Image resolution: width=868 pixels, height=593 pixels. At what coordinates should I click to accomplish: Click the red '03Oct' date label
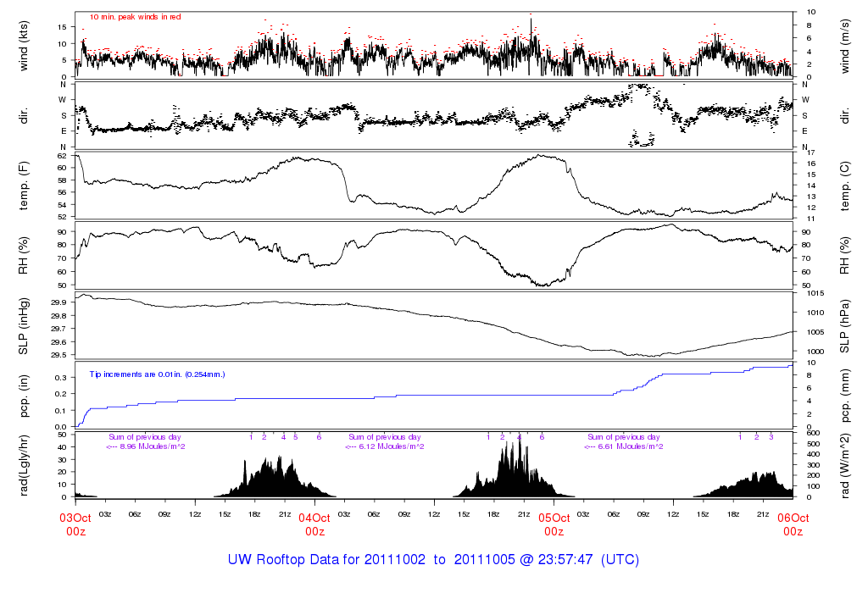point(75,518)
